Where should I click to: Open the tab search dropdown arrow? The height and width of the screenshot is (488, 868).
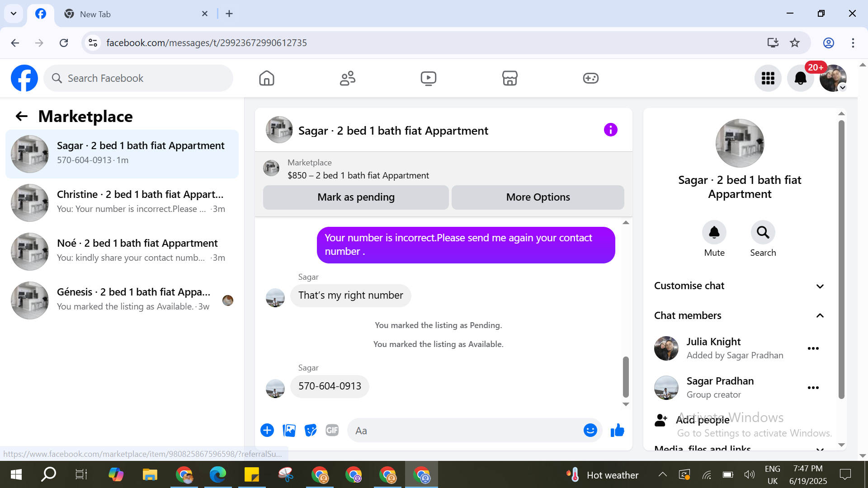click(x=14, y=14)
